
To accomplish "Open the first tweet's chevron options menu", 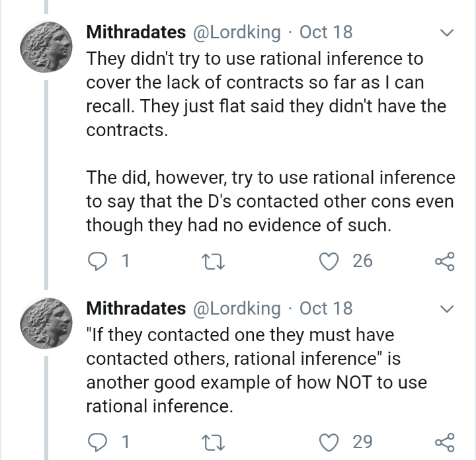I will (446, 32).
